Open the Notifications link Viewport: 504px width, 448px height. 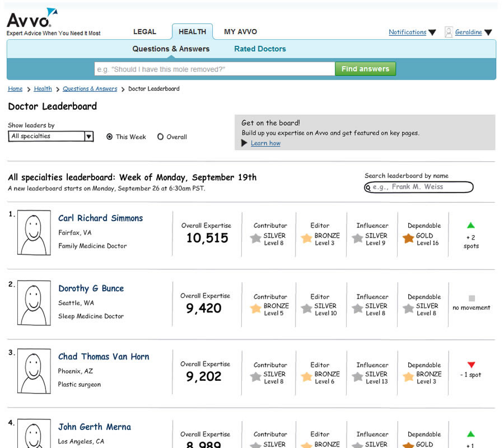point(407,32)
